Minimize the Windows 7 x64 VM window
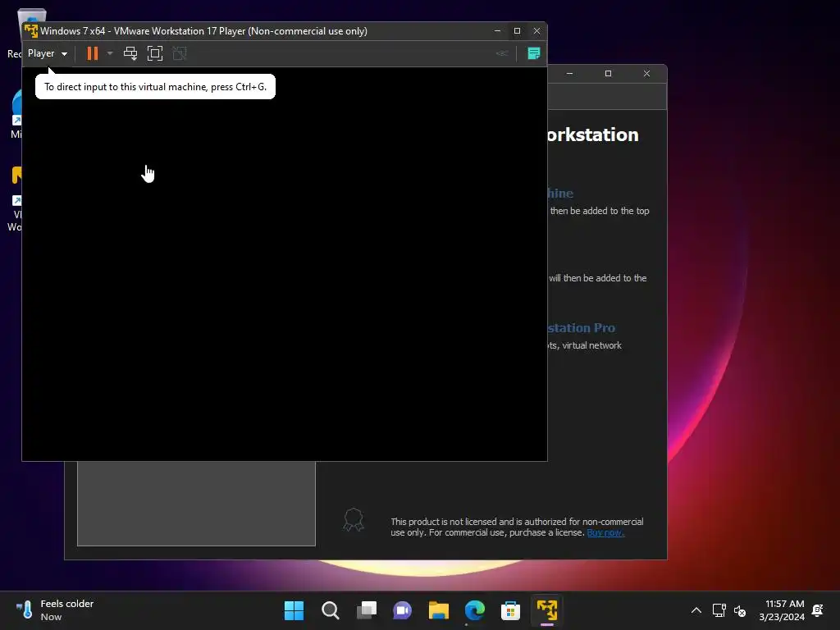Image resolution: width=840 pixels, height=630 pixels. coord(497,31)
